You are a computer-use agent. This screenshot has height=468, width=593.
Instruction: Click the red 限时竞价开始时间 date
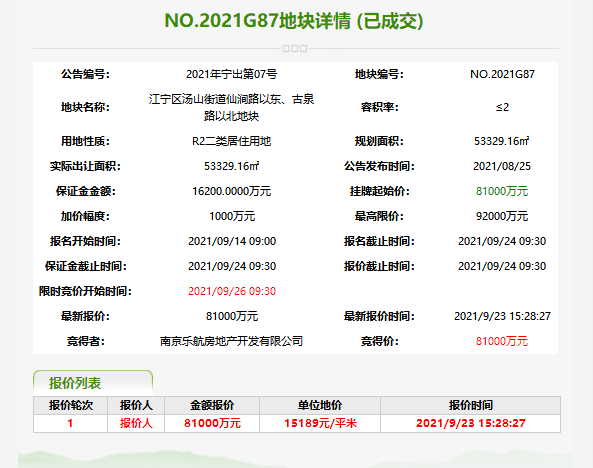coord(232,291)
